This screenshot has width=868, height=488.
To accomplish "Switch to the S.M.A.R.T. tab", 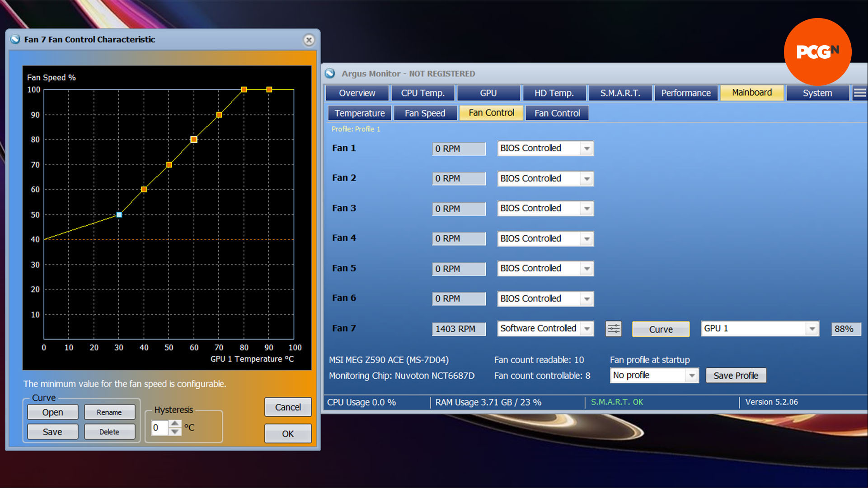I will [620, 93].
